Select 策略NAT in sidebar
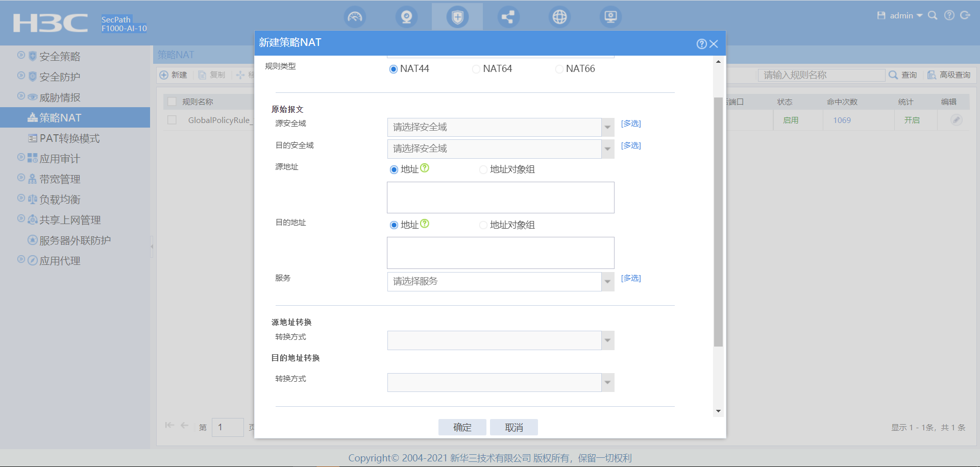 coord(75,117)
